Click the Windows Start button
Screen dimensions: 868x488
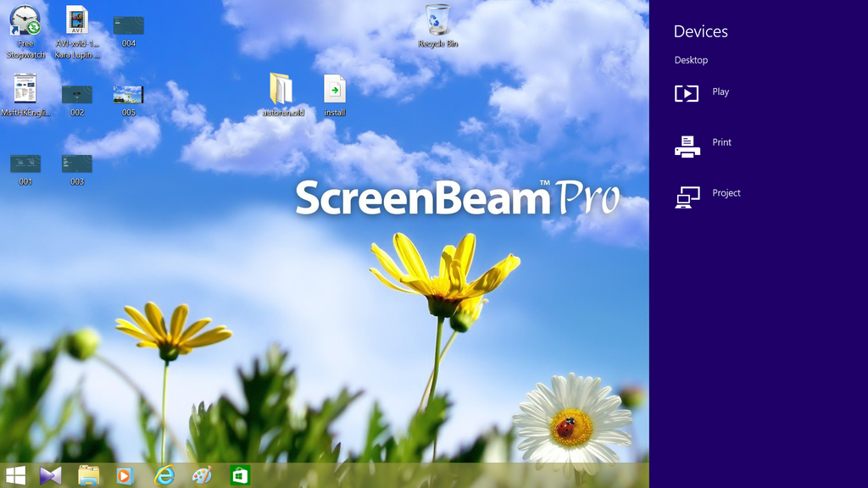[15, 475]
